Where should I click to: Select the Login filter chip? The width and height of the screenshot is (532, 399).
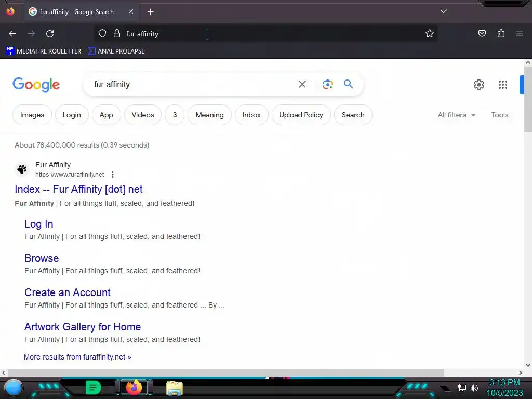point(72,115)
